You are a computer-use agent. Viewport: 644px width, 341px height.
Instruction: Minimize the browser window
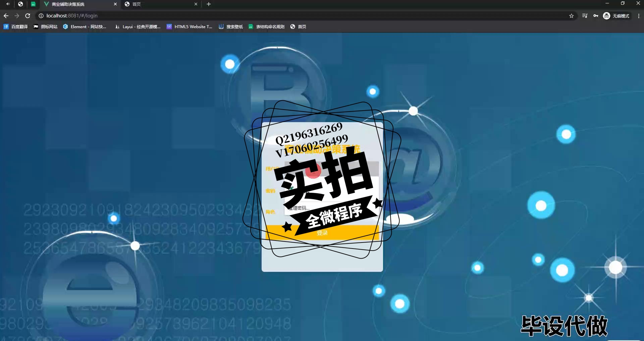[x=607, y=3]
